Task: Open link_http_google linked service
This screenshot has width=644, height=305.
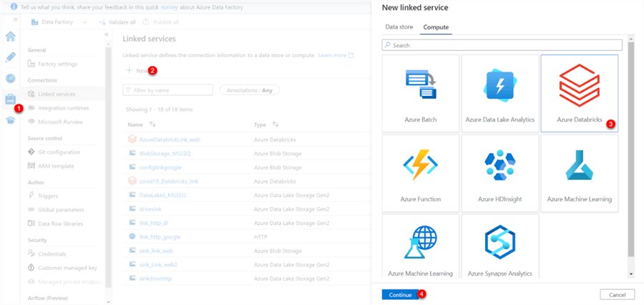Action: (160, 237)
